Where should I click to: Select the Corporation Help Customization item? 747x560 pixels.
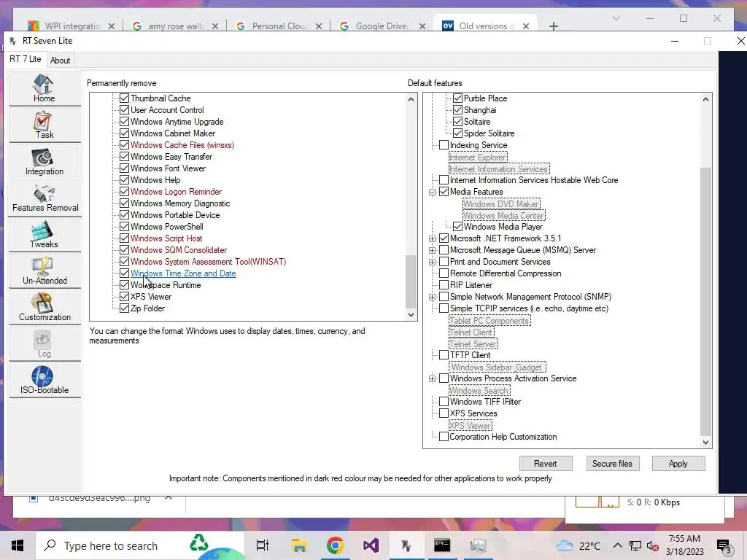coord(503,437)
